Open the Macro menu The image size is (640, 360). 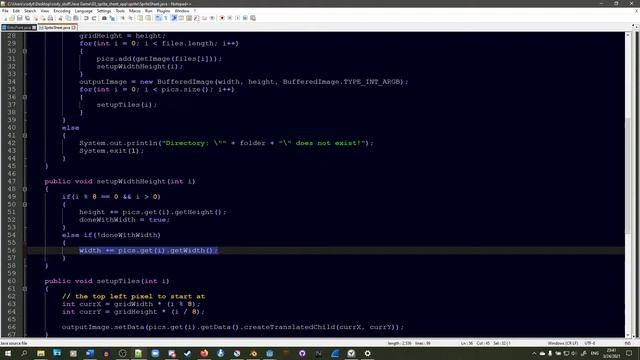click(x=135, y=11)
